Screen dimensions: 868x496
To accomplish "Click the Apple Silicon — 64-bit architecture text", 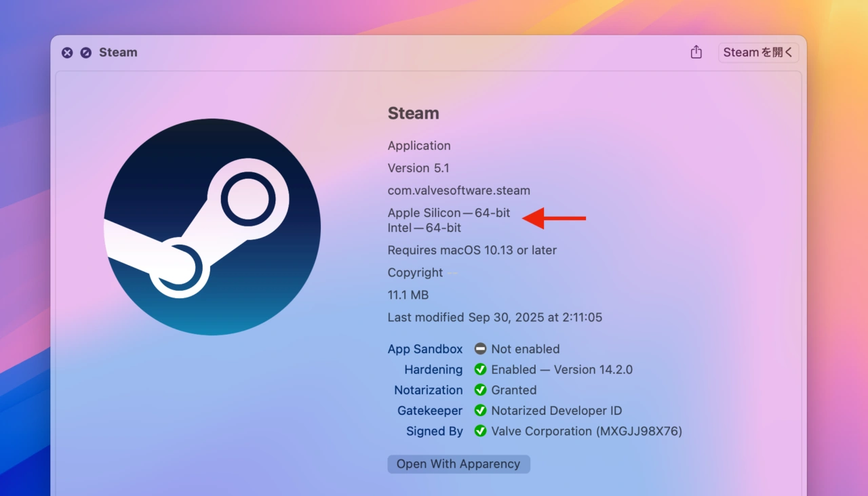I will pos(449,212).
